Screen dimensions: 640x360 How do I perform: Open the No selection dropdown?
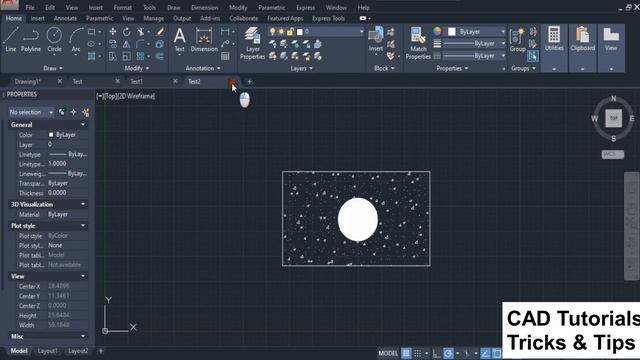click(31, 112)
